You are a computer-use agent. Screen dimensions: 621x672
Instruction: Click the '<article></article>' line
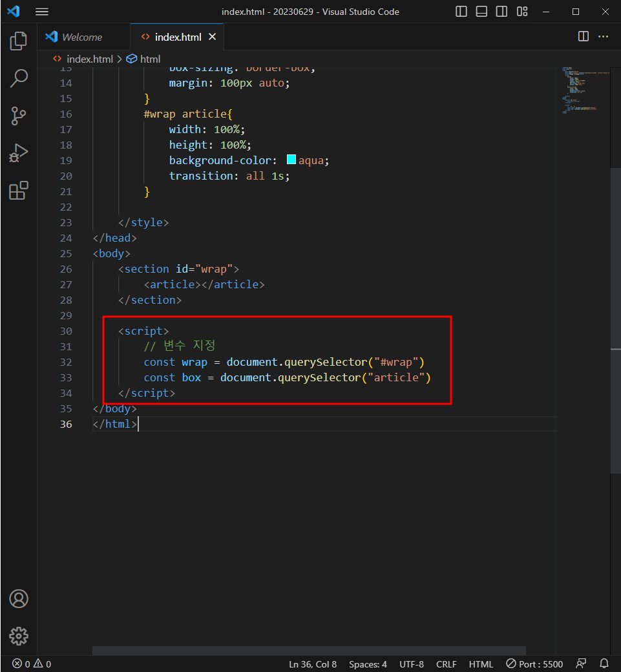pos(204,284)
